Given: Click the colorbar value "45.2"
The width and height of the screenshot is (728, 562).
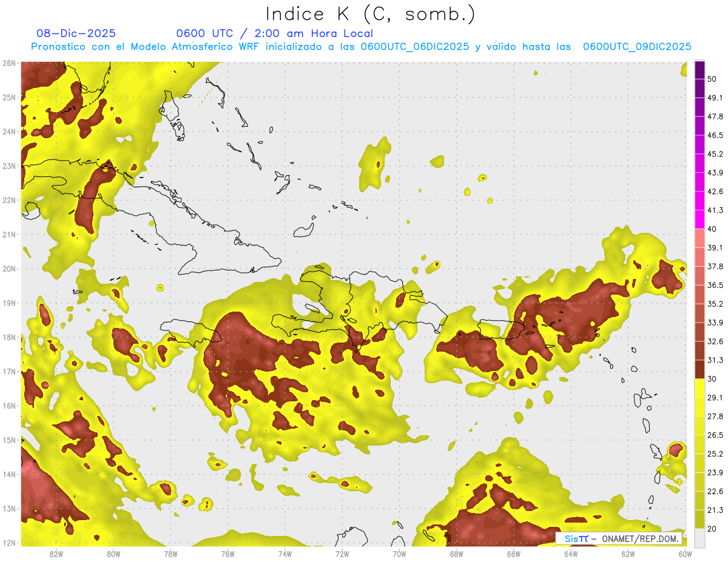Looking at the screenshot, I should click(x=715, y=154).
